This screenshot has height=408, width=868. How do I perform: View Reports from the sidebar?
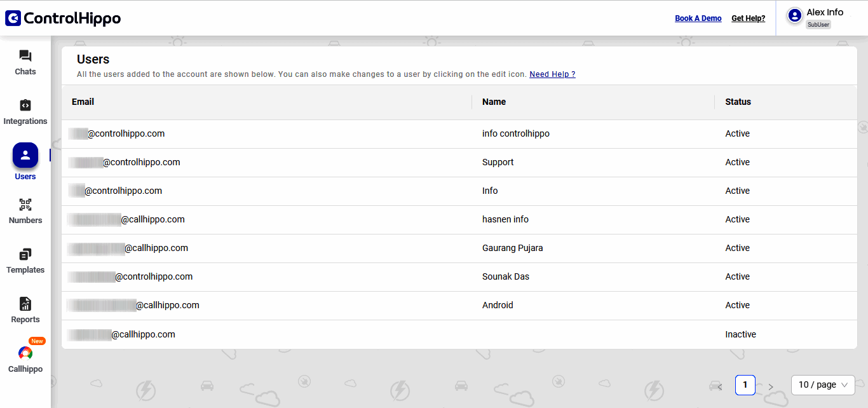25,310
